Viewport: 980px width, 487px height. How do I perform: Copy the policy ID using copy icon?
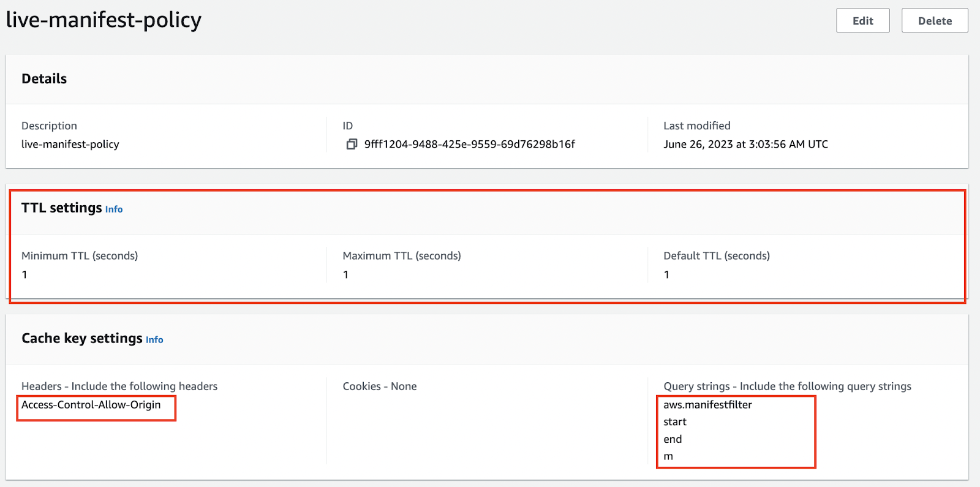(352, 145)
